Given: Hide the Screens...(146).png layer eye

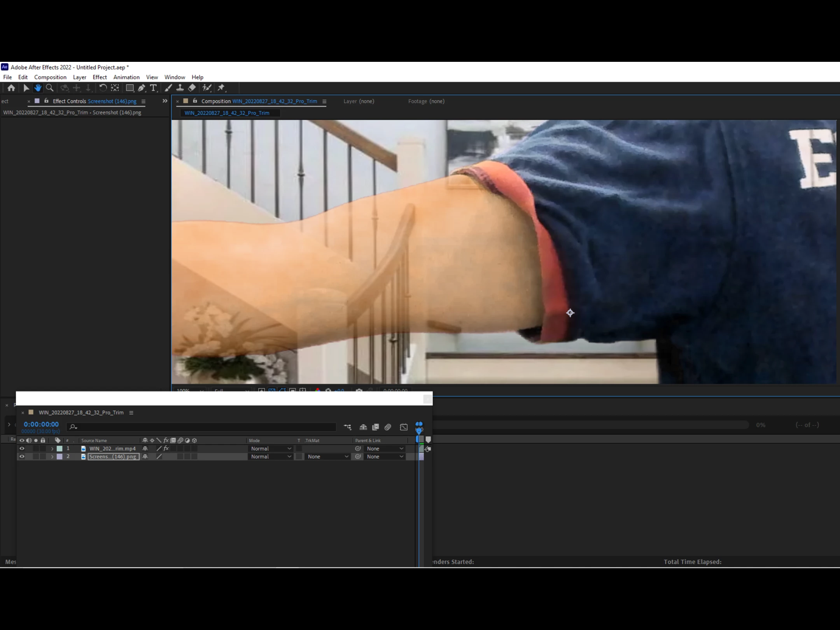Looking at the screenshot, I should (x=22, y=457).
